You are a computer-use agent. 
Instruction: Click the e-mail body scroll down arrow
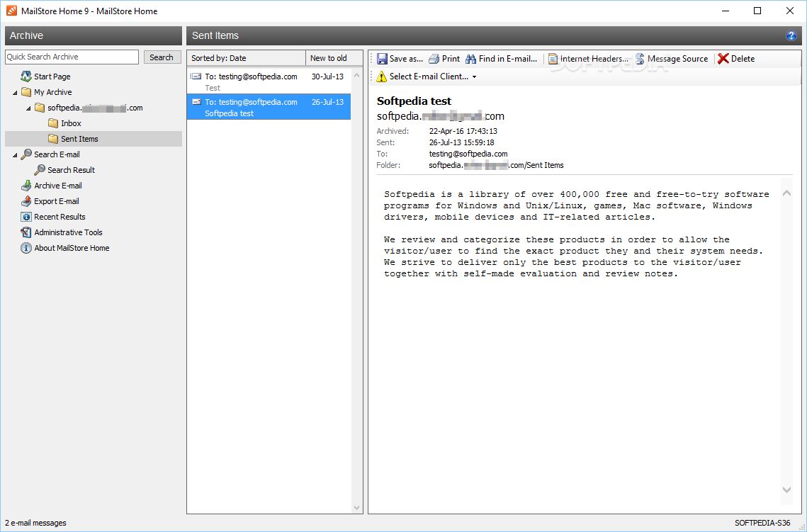tap(786, 489)
